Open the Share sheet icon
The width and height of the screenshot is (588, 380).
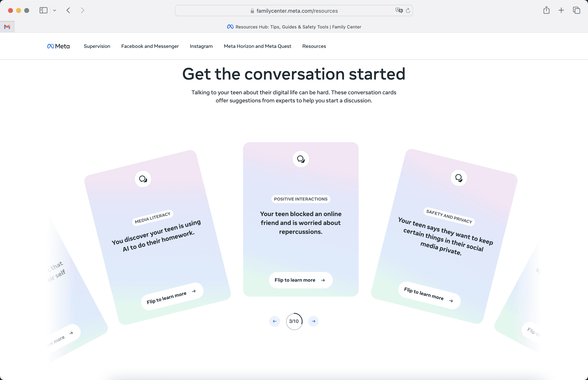(x=546, y=10)
